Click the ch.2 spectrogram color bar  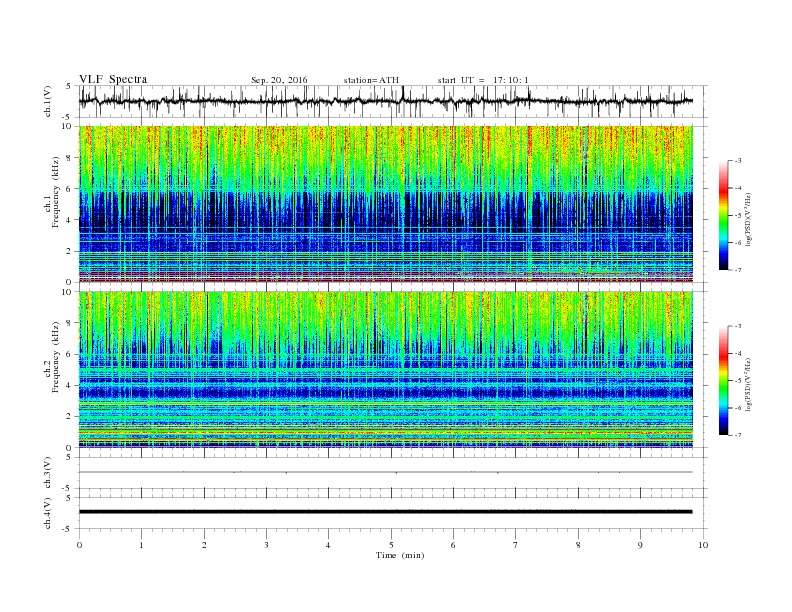coord(723,380)
